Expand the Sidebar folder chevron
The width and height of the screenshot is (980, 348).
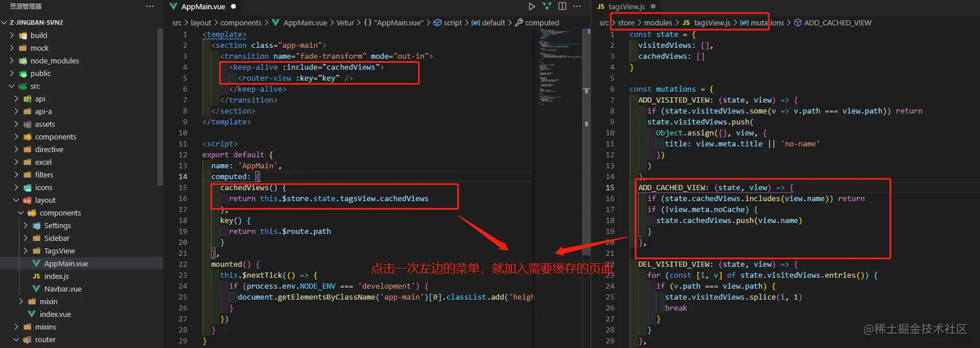[26, 238]
